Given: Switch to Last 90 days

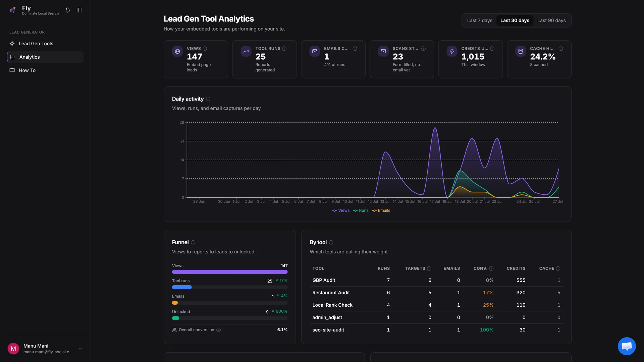Looking at the screenshot, I should (551, 20).
